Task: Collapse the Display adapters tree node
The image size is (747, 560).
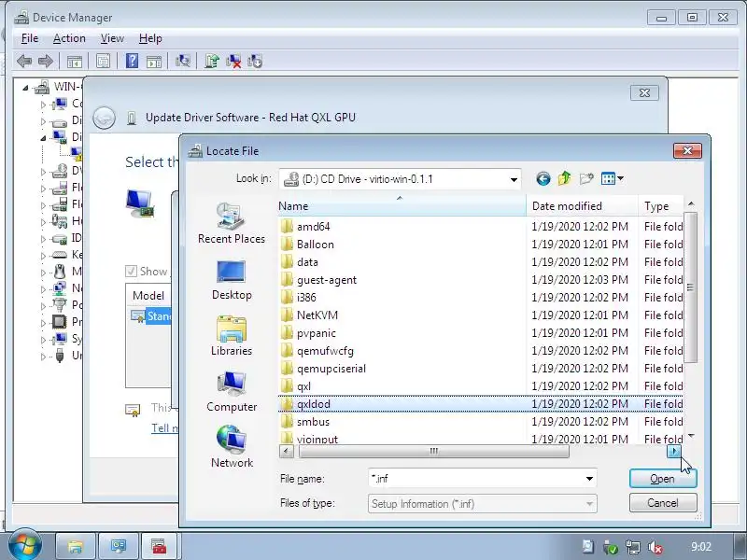Action: tap(43, 137)
